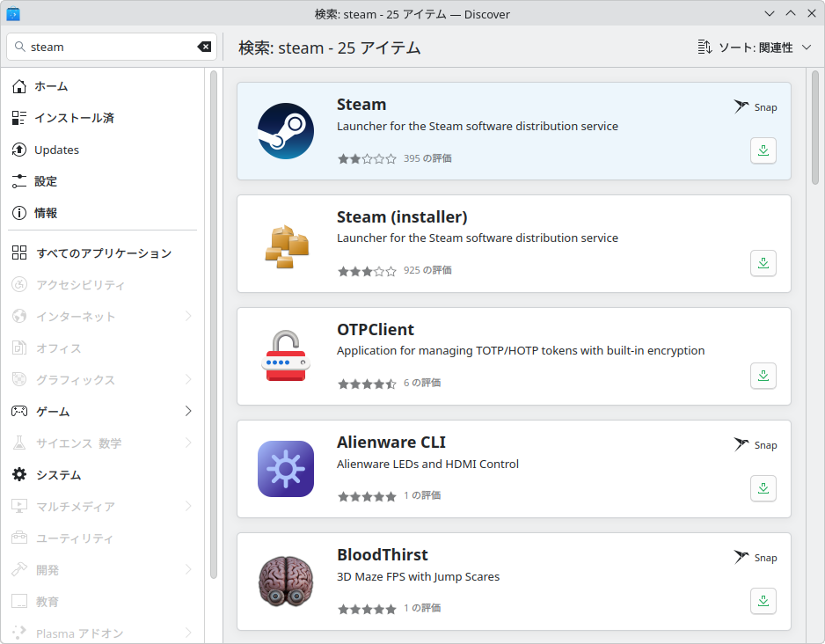
Task: Click the Alienware CLI sun icon
Action: click(286, 469)
